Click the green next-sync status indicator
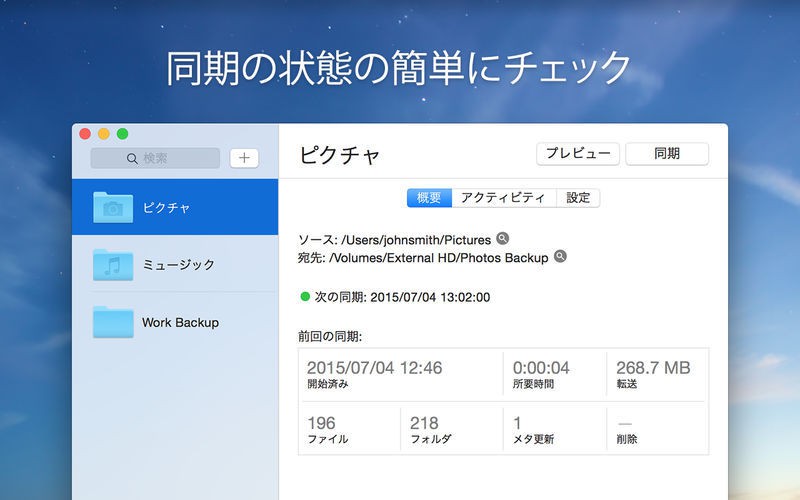This screenshot has width=800, height=500. click(305, 296)
